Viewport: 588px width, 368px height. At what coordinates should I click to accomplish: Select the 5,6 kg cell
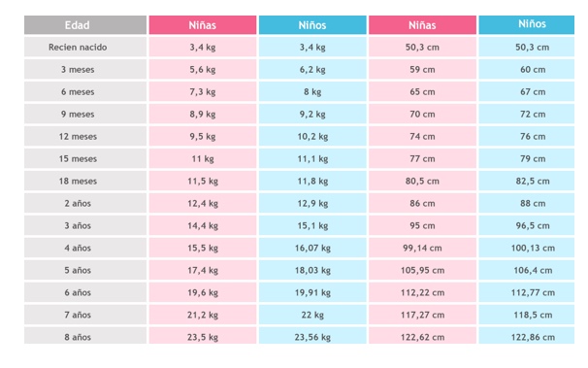coord(203,69)
